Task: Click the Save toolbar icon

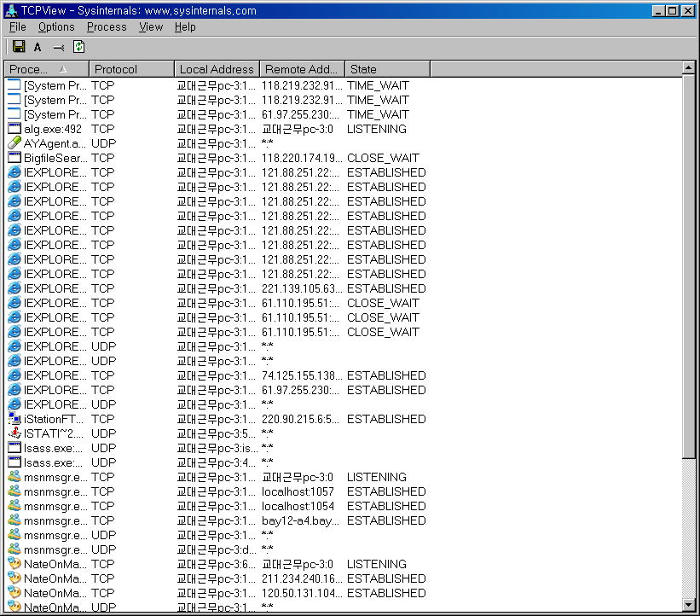Action: 18,47
